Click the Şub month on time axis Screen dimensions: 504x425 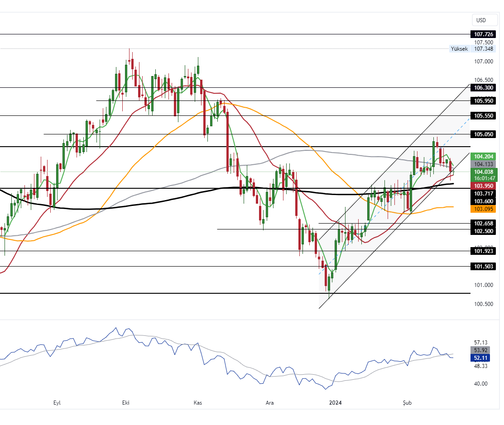[x=407, y=403]
